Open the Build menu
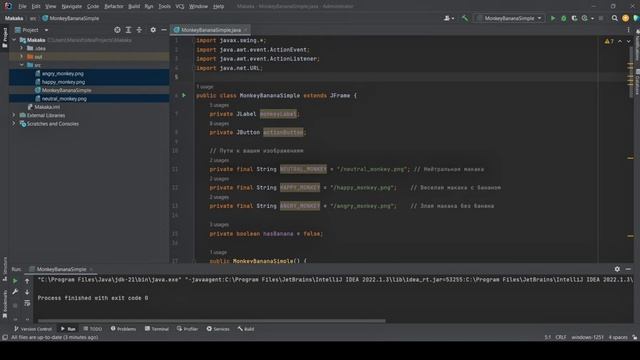Screen dimensions: 640x360 click(x=134, y=6)
